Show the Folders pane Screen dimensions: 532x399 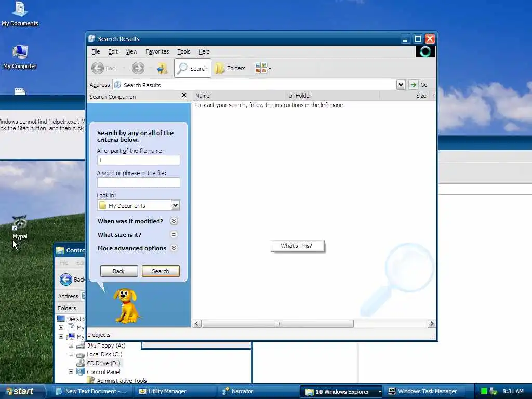231,68
